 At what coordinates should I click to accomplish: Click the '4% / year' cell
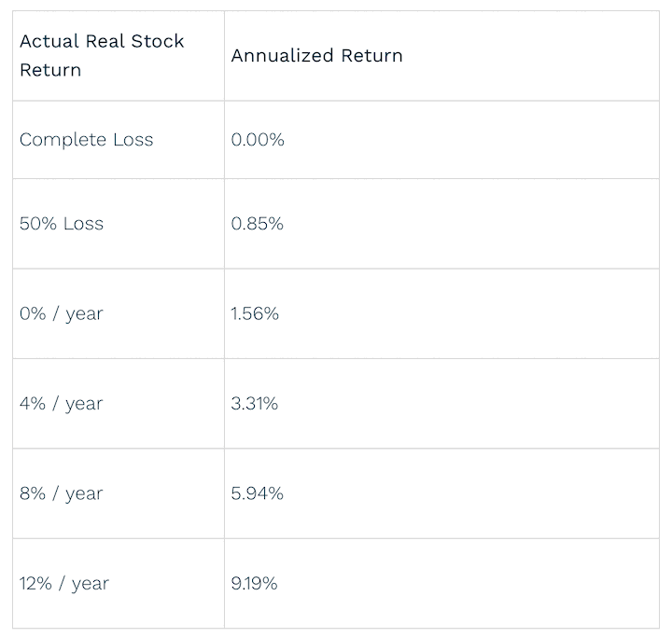[x=119, y=403]
